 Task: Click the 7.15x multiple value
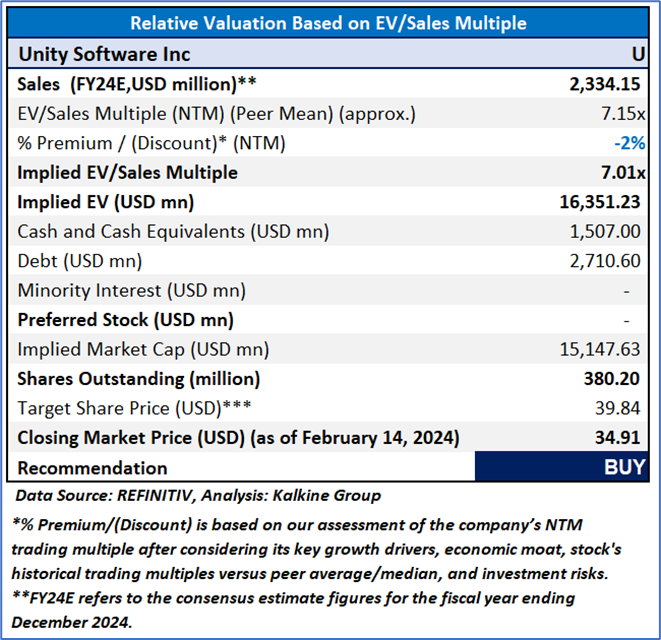623,114
